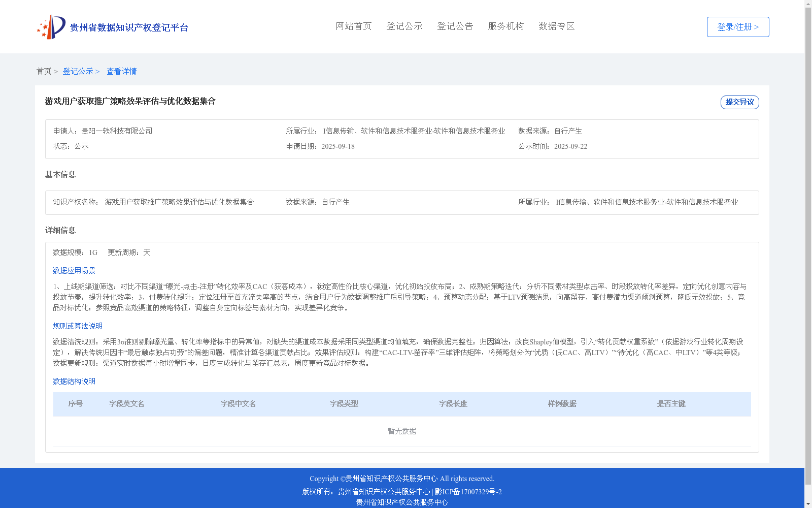Click the 字段类型 column header
The height and width of the screenshot is (508, 812).
point(344,404)
